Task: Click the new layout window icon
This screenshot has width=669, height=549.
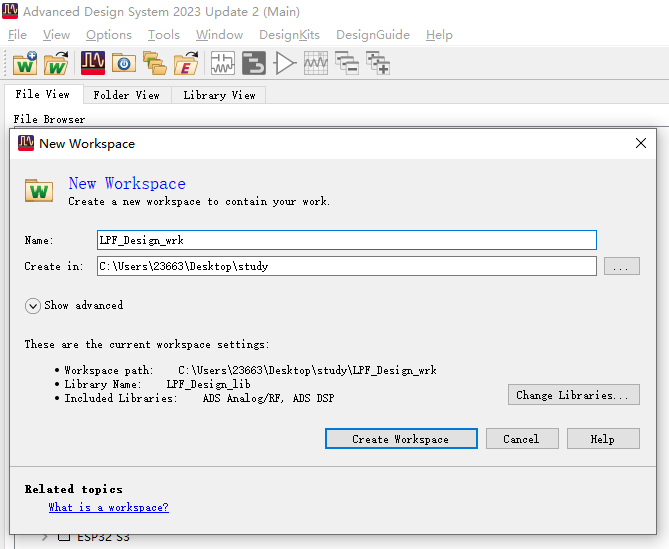Action: coord(254,63)
